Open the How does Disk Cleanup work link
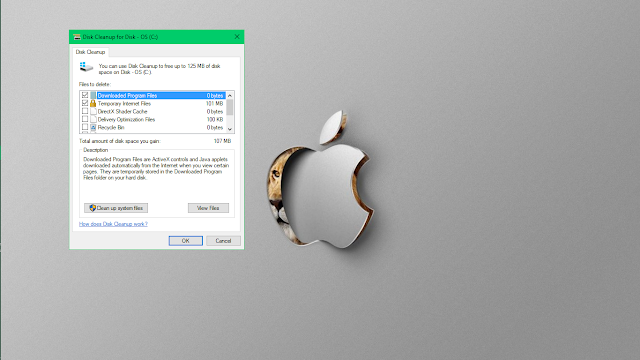 click(x=113, y=224)
